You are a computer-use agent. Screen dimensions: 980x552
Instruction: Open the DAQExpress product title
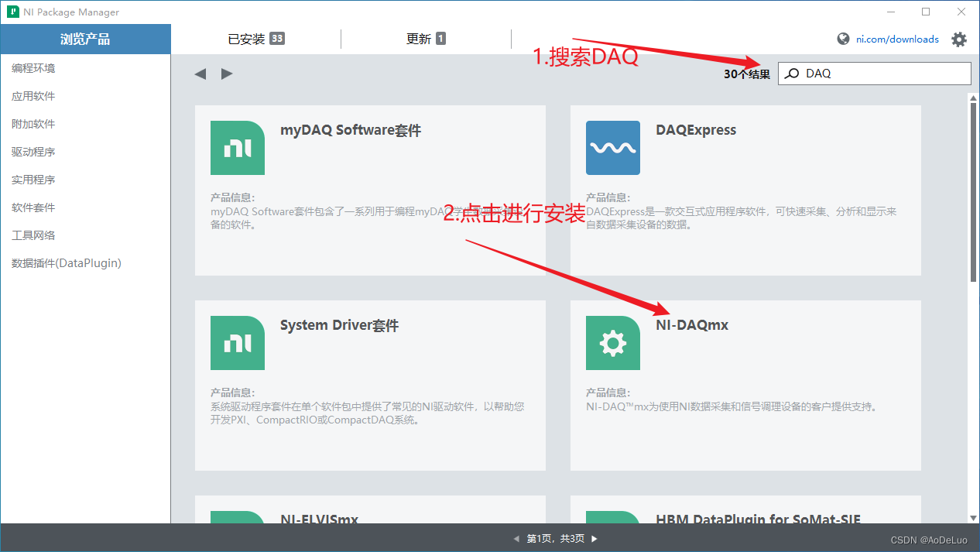[x=696, y=130]
